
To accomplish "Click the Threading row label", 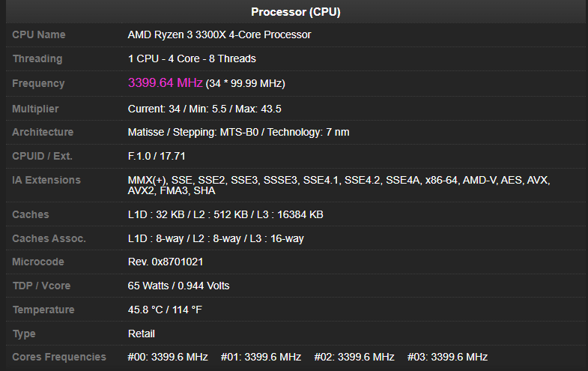I will pos(37,58).
